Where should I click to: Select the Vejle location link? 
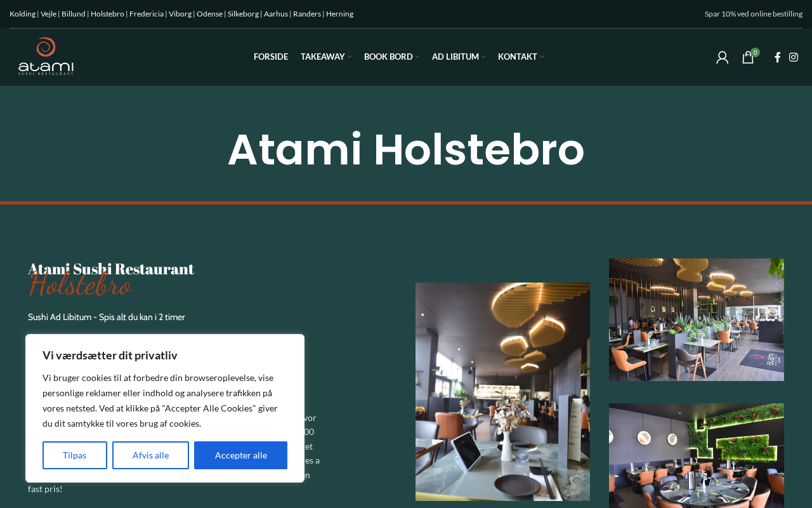48,14
